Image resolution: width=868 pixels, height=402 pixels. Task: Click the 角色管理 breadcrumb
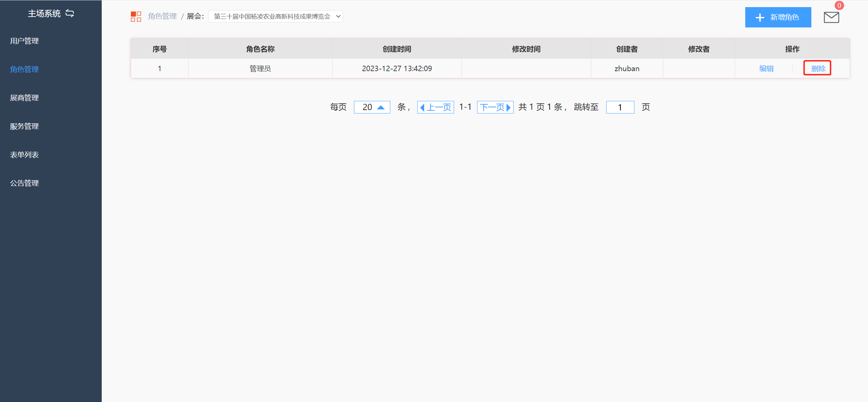click(162, 16)
